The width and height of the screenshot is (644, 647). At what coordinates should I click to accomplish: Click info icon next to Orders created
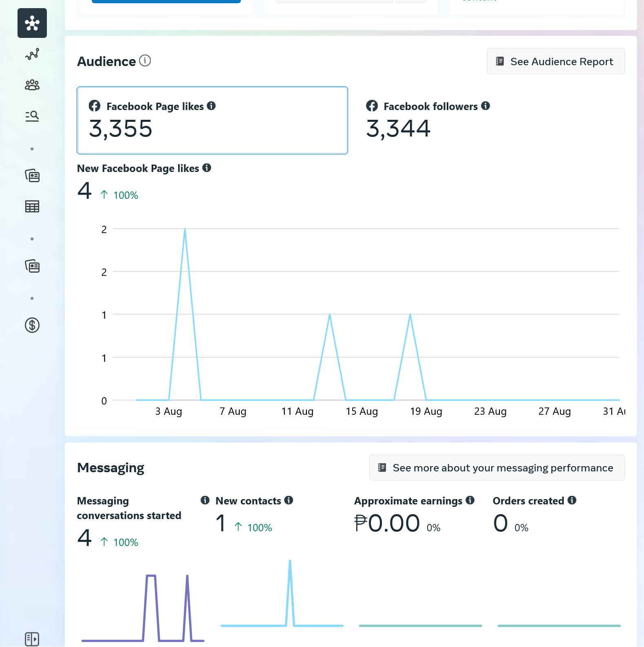coord(572,500)
